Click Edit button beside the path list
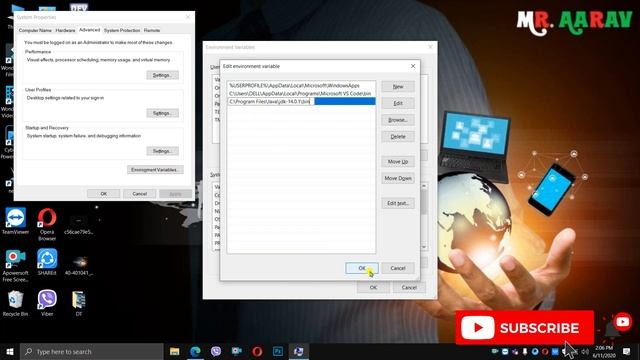 [398, 103]
